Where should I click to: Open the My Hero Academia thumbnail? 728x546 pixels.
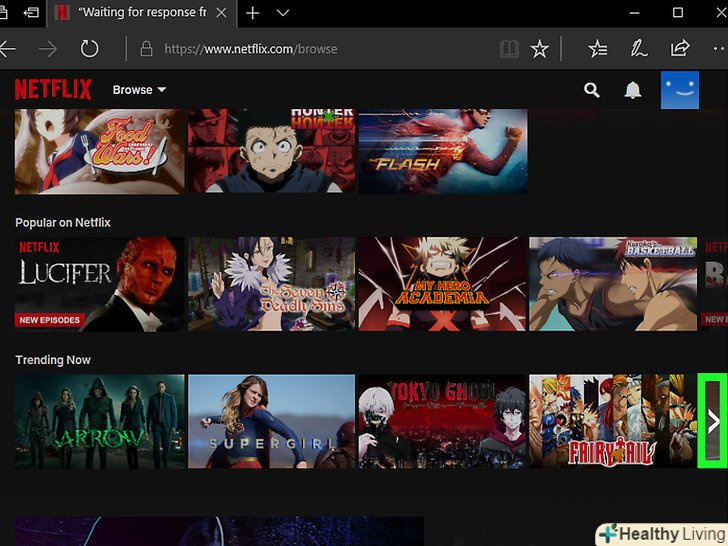(x=442, y=284)
